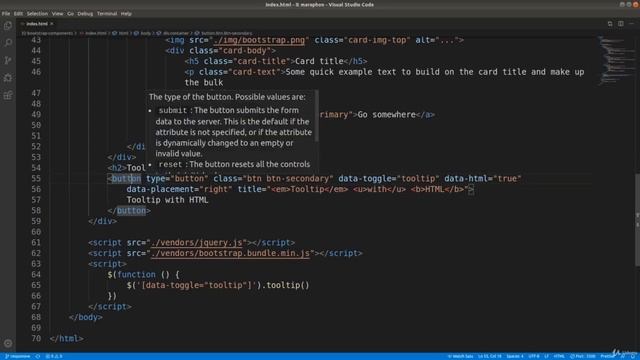Split the editor to the right
This screenshot has width=640, height=360.
620,24
